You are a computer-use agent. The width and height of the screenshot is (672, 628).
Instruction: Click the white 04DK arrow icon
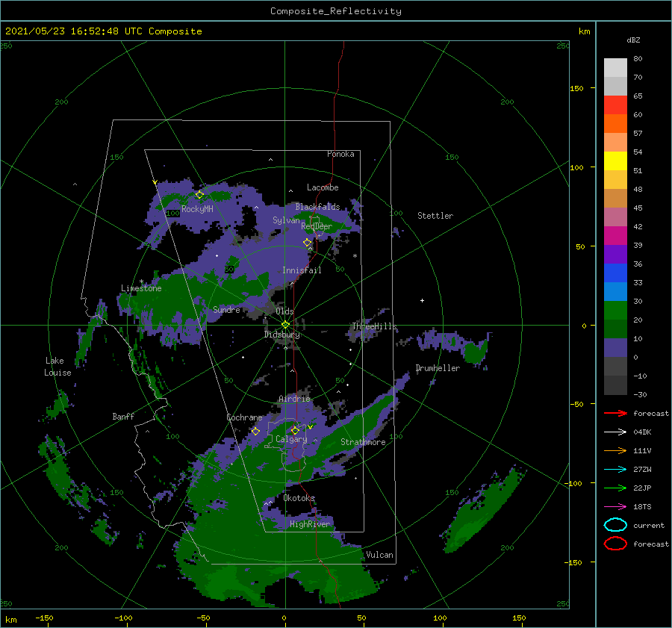tap(615, 432)
